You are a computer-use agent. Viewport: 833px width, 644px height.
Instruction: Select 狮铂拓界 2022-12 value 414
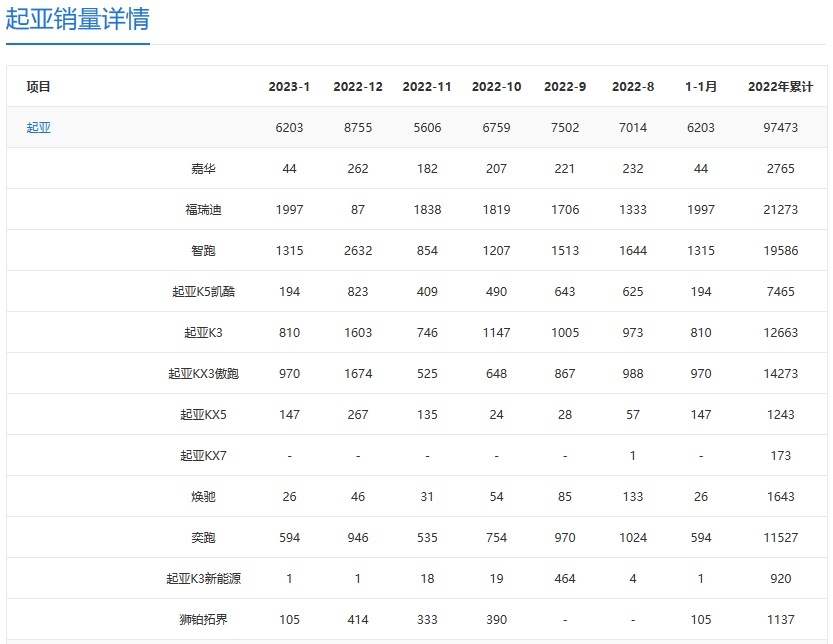(x=358, y=619)
